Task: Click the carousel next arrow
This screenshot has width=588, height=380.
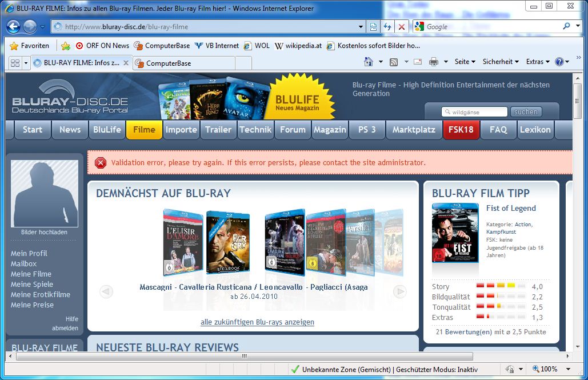Action: [x=400, y=291]
